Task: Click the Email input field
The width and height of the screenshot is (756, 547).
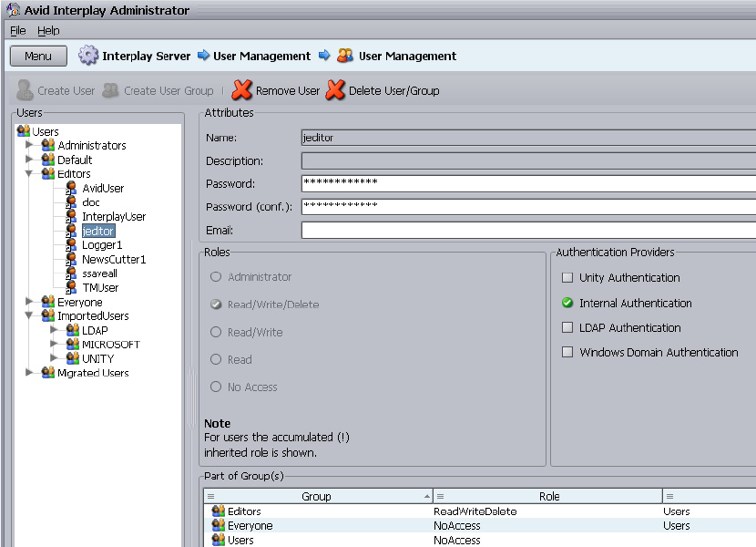Action: pos(528,230)
